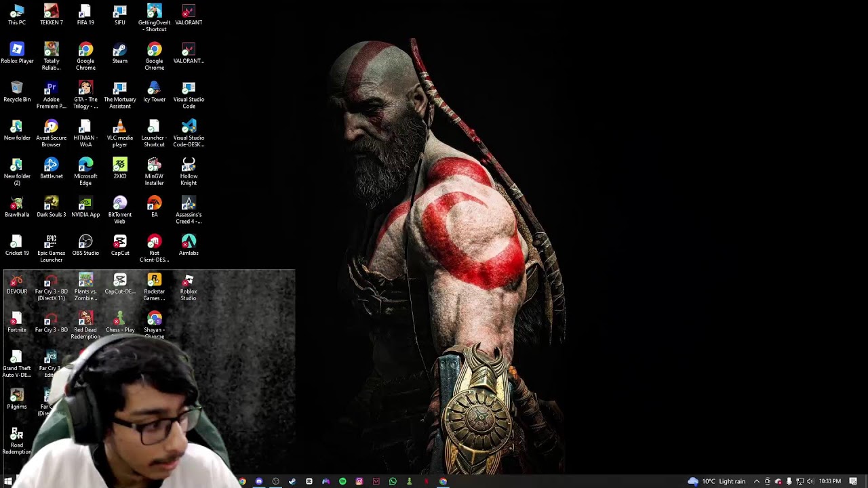
Task: Open BitTorrent Web shortcut
Action: point(120,211)
